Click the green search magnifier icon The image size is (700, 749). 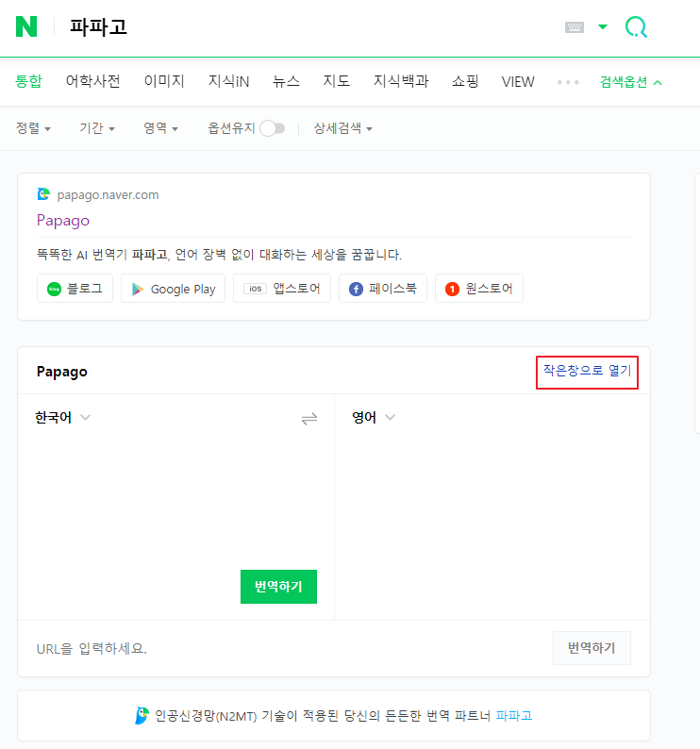(636, 27)
